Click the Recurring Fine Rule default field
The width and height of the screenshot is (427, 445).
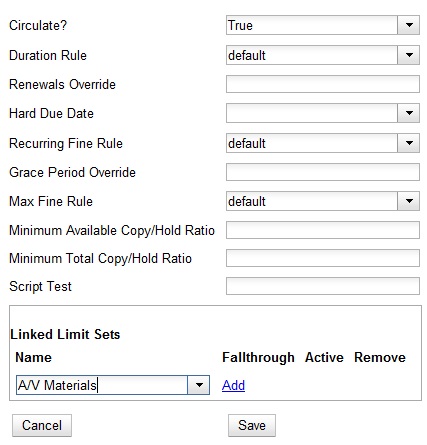pos(312,143)
